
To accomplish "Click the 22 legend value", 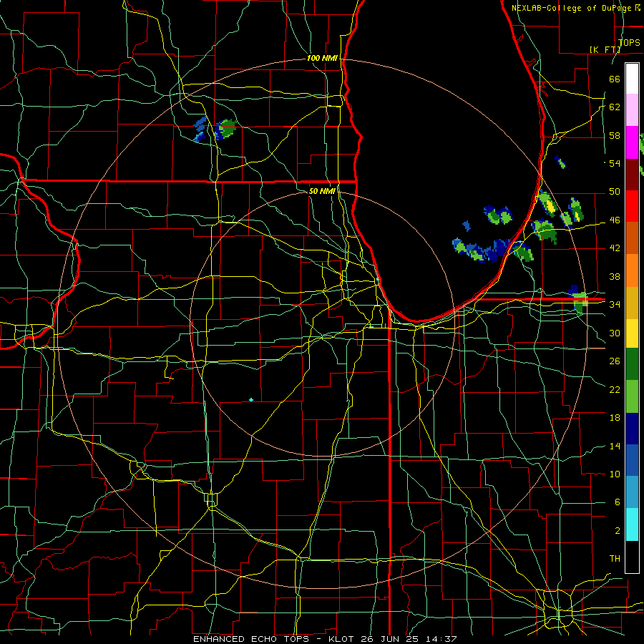I will coord(615,389).
